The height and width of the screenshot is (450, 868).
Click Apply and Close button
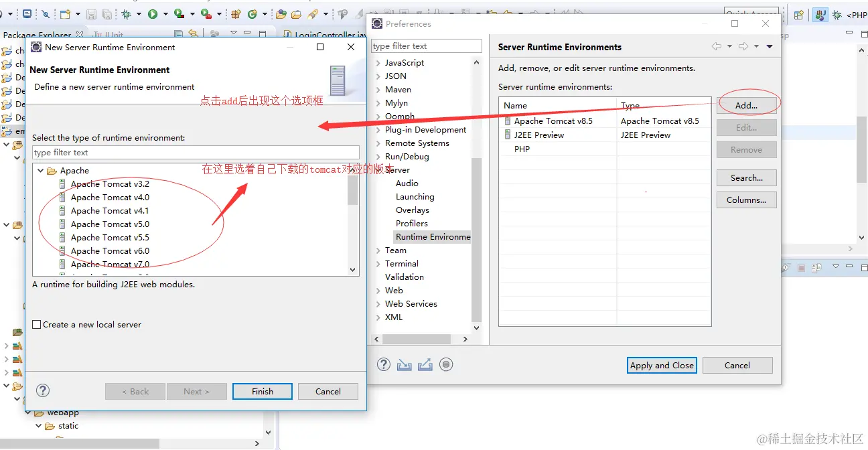662,365
